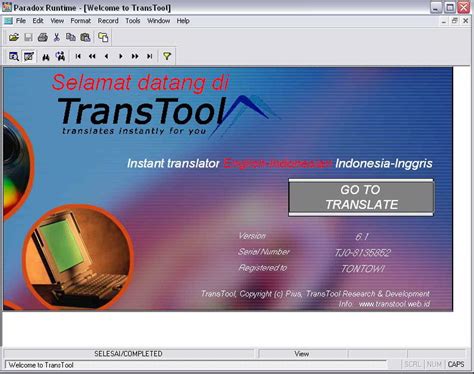Open the File menu
The image size is (474, 374).
click(21, 21)
